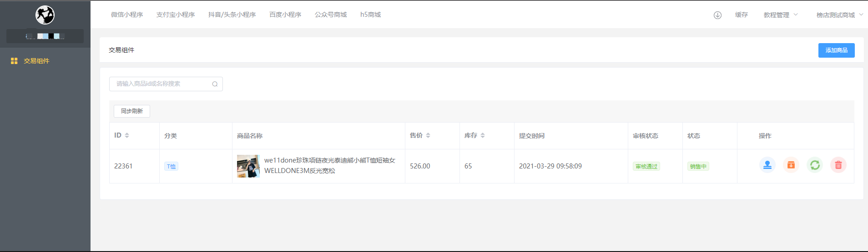Click the stock cell 65
Screen dimensions: 868x252
pos(468,166)
